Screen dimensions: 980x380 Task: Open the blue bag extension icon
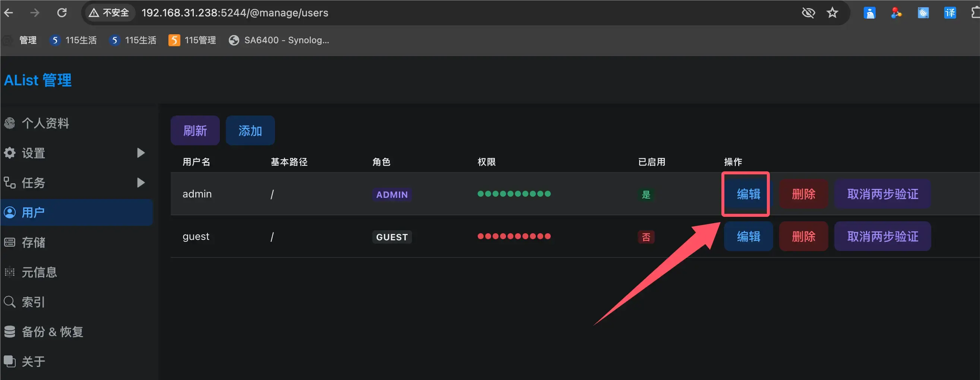pos(870,13)
